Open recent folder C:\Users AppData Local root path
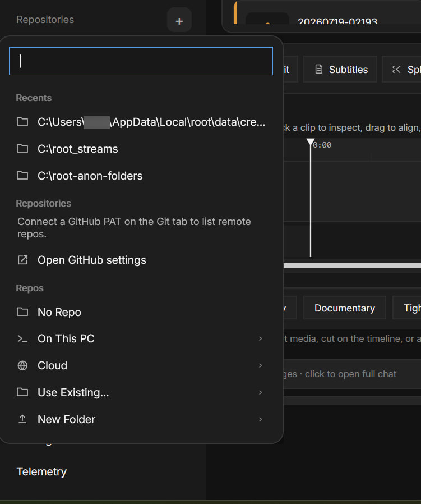The image size is (421, 504). pos(141,122)
